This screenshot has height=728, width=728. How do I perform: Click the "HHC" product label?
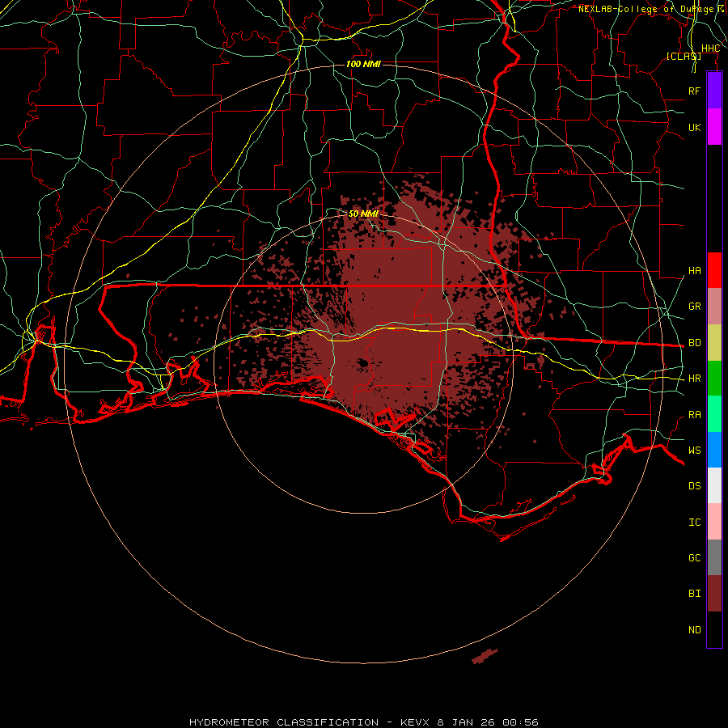[710, 49]
